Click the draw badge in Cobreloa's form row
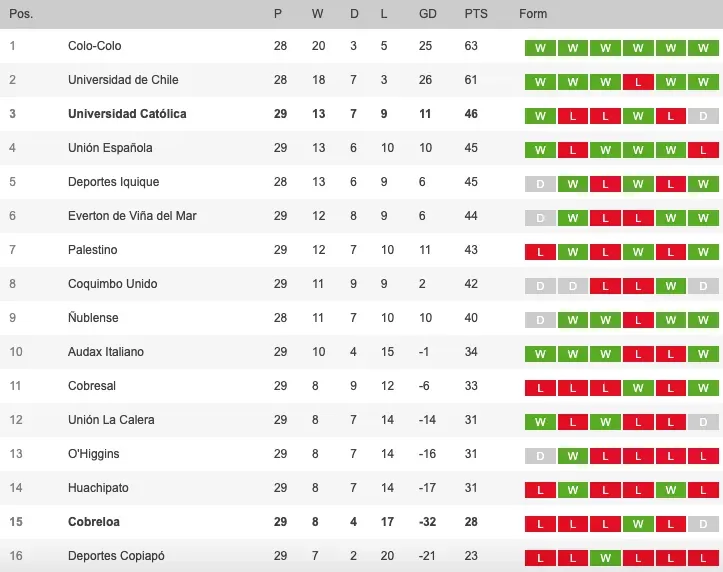The height and width of the screenshot is (572, 723). [x=702, y=524]
